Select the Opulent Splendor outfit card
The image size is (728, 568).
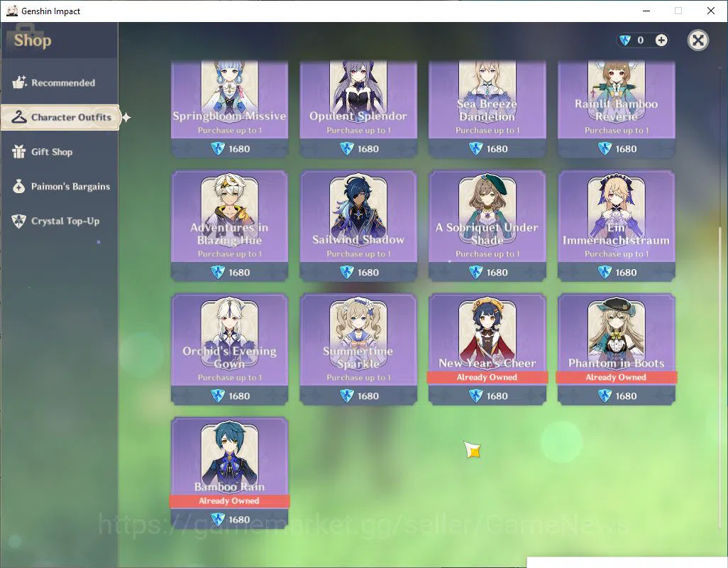coord(358,108)
